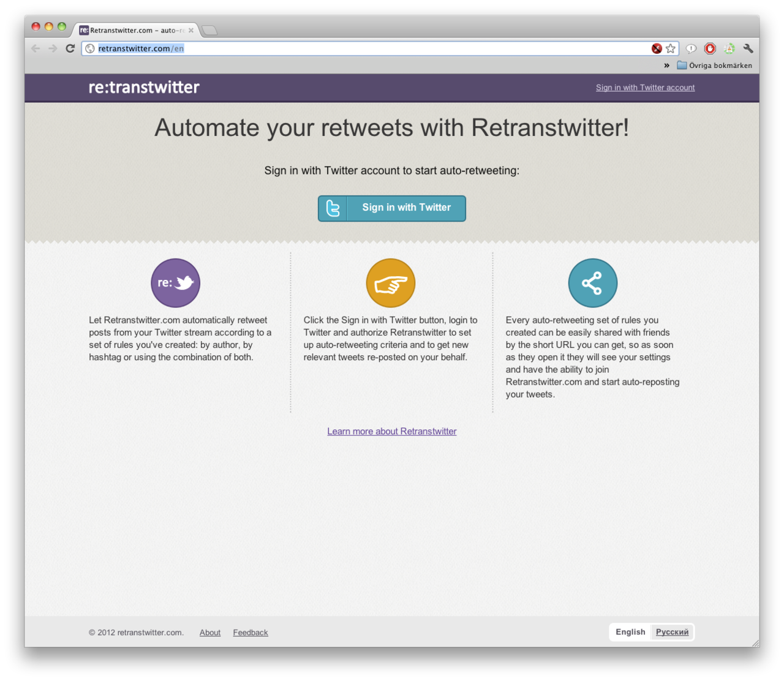
Task: Click the green recycle extension icon
Action: [x=729, y=48]
